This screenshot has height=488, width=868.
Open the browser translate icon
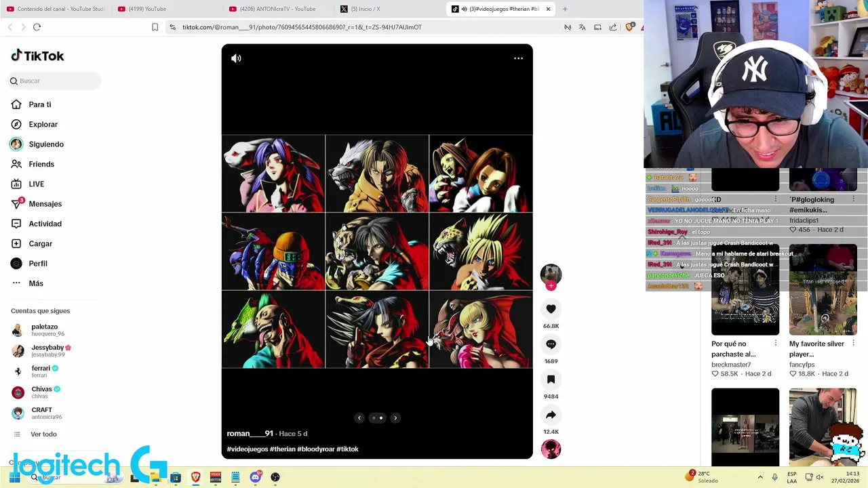[582, 27]
